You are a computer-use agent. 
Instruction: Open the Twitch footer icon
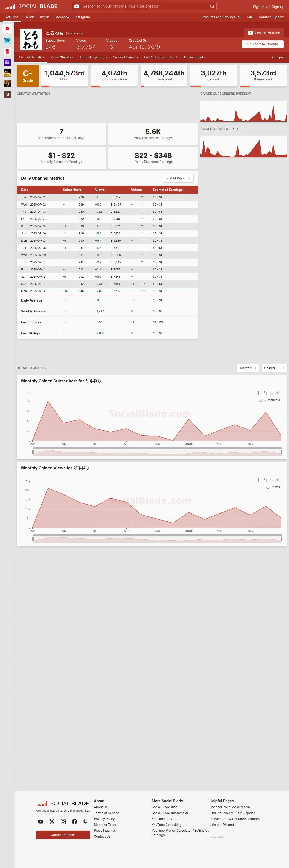coord(86,822)
